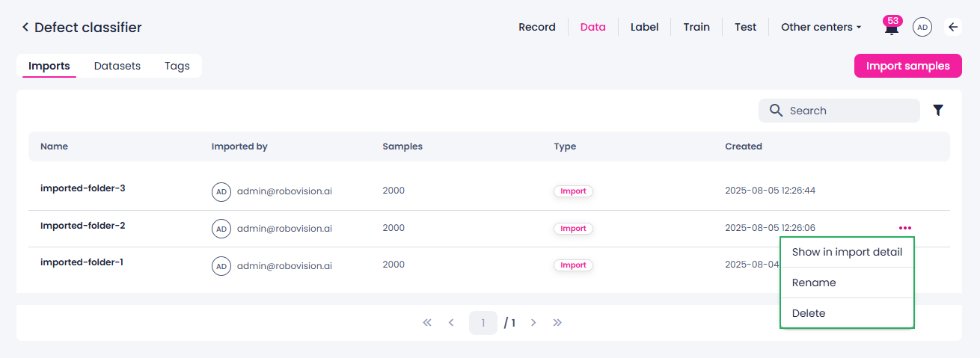
Task: Sort by Type column header
Action: [x=565, y=146]
